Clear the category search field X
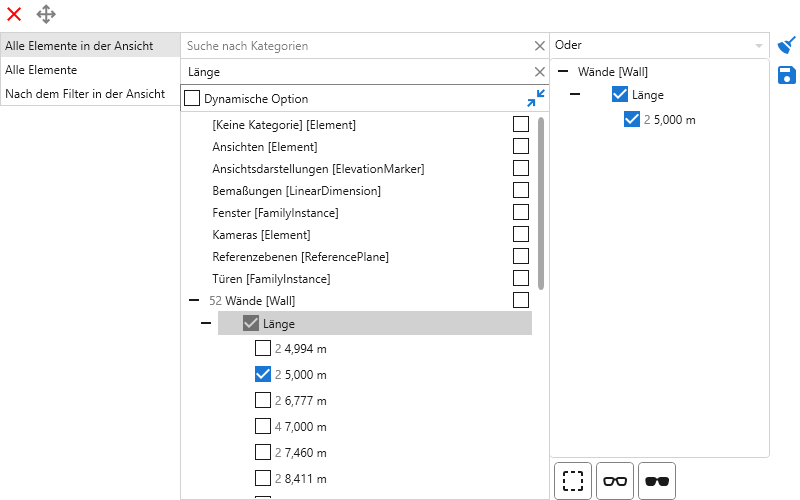 point(539,45)
